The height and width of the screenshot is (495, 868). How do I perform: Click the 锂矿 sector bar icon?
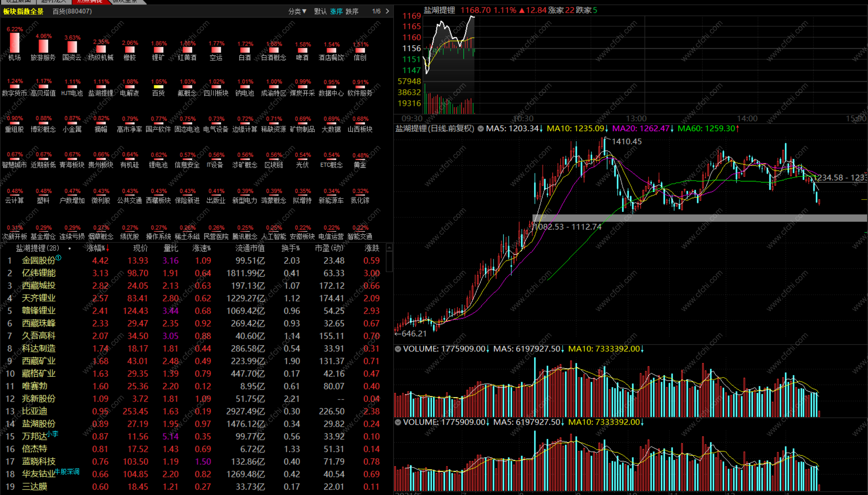pyautogui.click(x=158, y=50)
